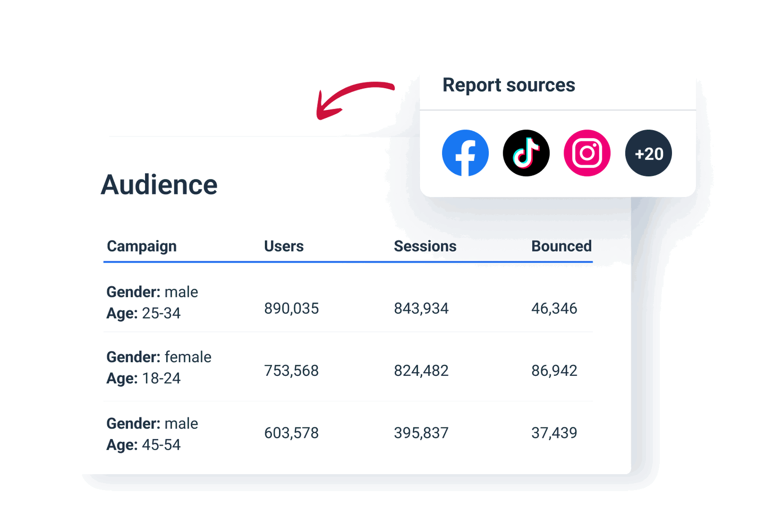Screen dimensions: 765x532
Task: Open the Instagram report source icon
Action: (x=586, y=153)
